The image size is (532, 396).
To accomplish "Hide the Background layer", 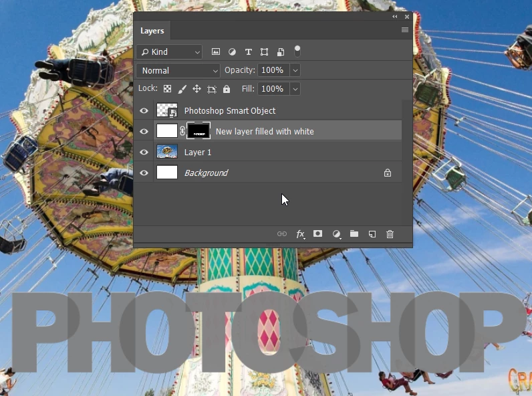I will 144,173.
